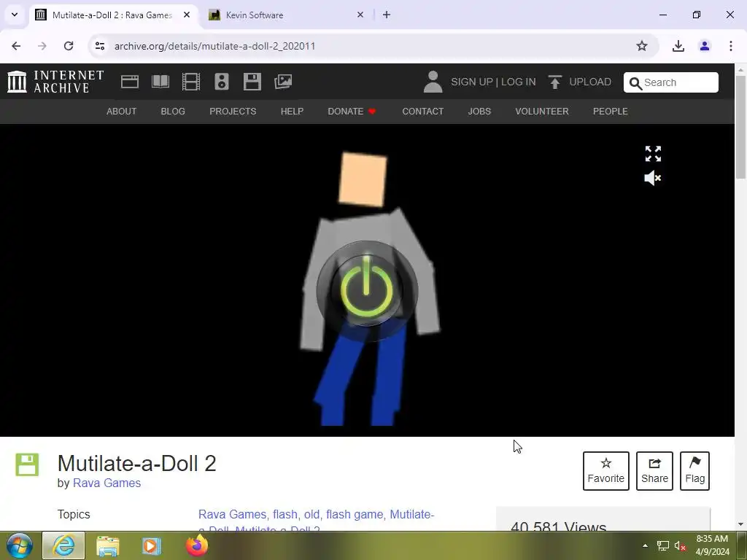The height and width of the screenshot is (560, 747).
Task: Focus the Internet Archive search field
Action: 671,82
